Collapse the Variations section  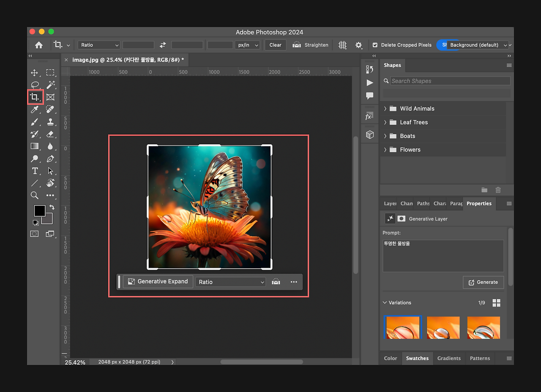click(x=385, y=302)
